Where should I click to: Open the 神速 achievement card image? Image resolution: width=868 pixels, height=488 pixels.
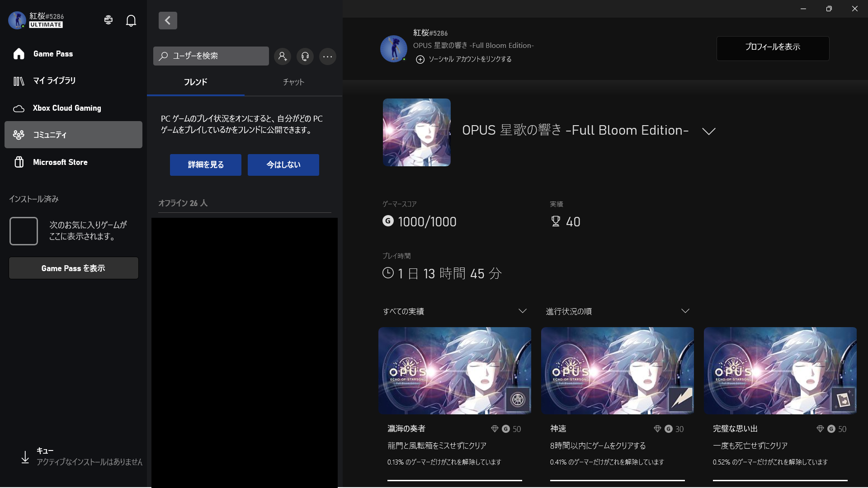tap(618, 371)
